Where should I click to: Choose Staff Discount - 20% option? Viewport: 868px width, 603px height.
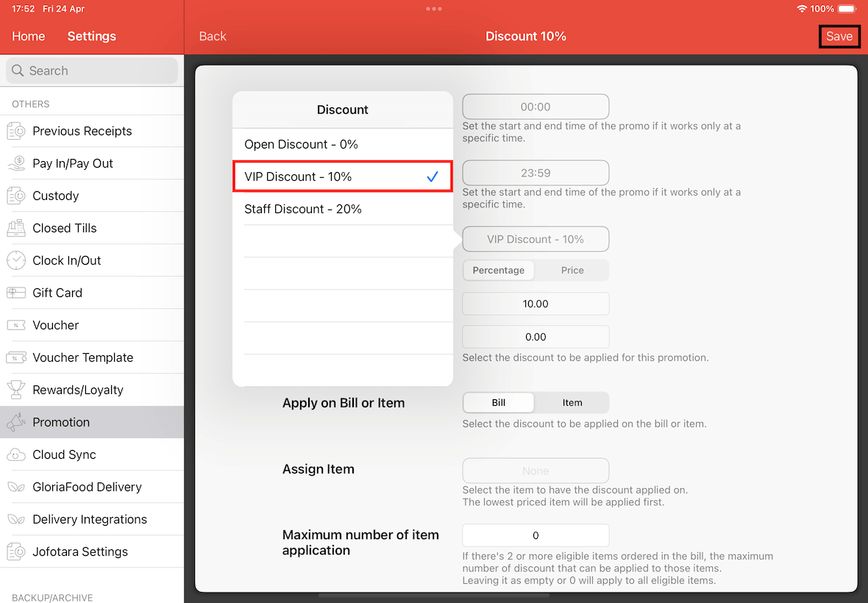(x=343, y=209)
